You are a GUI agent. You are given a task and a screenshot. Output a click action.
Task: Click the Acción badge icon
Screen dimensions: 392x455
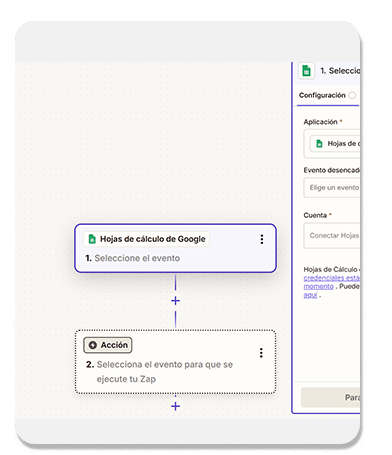point(93,345)
